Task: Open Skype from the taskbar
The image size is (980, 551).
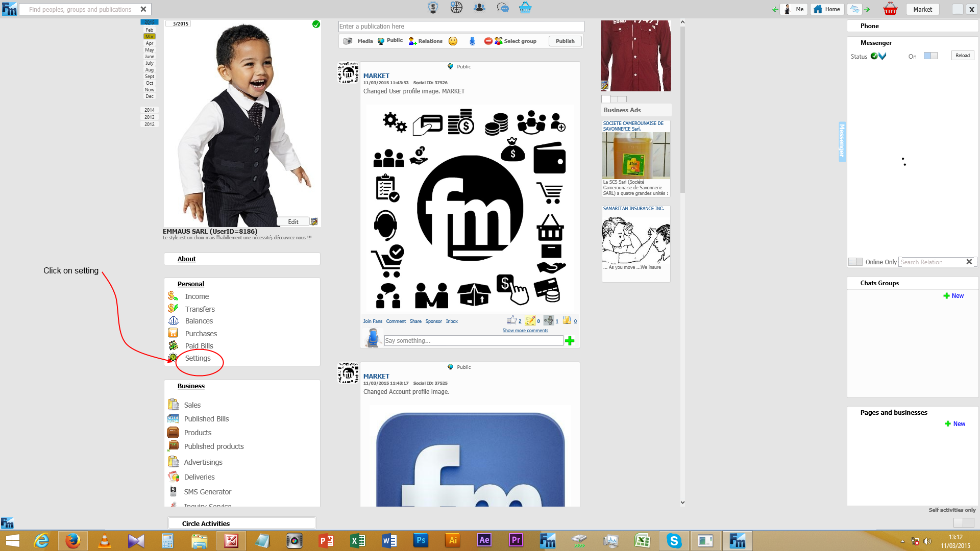Action: (674, 540)
